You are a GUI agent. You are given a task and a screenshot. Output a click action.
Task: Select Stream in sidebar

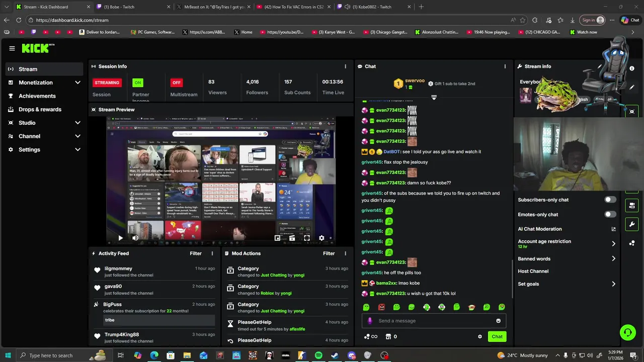(44, 69)
